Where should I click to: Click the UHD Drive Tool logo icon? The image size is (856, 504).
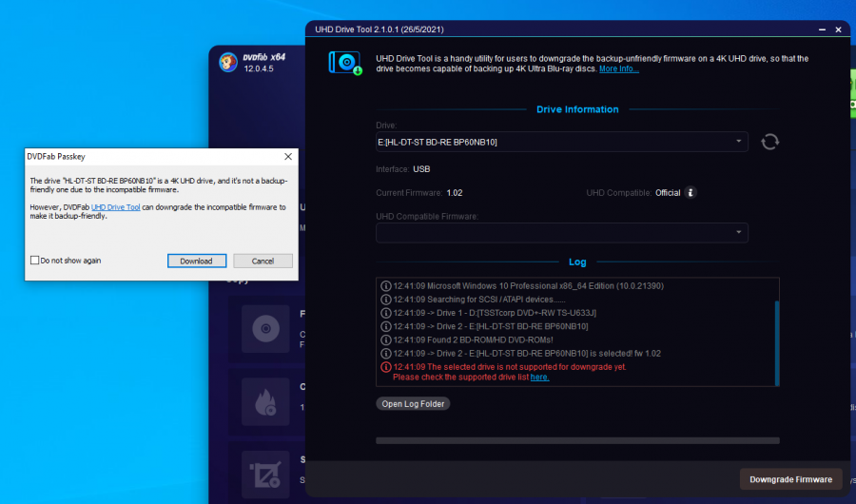click(345, 64)
